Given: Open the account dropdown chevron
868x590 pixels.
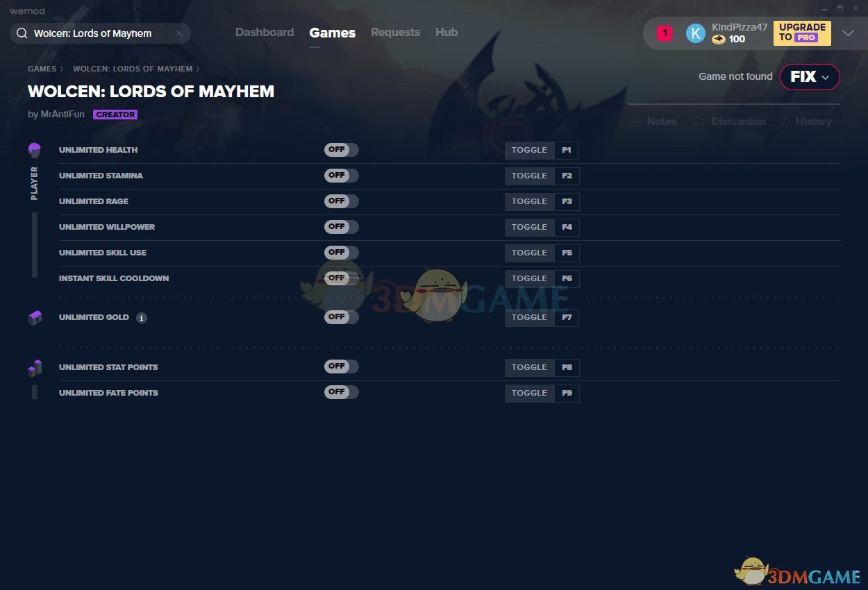Looking at the screenshot, I should click(x=848, y=33).
